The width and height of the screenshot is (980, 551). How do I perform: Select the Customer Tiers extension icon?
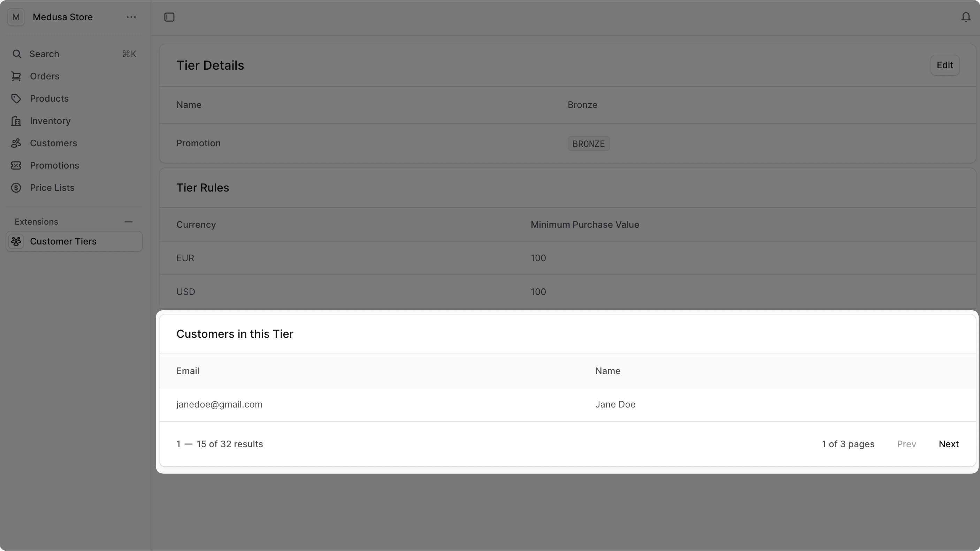tap(17, 241)
